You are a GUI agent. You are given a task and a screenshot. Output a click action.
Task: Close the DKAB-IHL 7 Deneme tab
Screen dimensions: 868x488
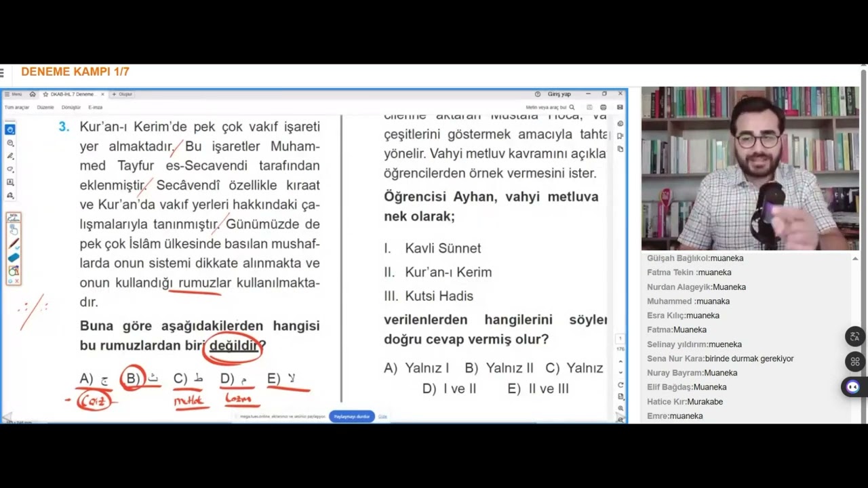(x=102, y=94)
